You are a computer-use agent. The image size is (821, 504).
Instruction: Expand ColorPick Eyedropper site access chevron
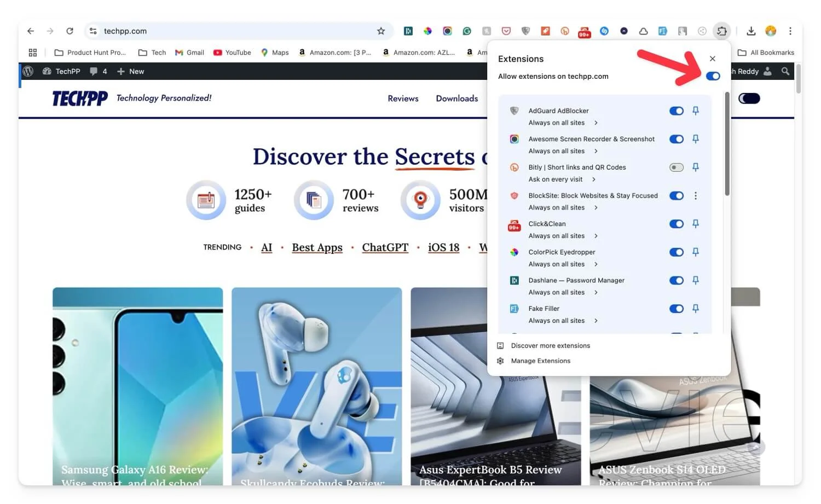(596, 264)
